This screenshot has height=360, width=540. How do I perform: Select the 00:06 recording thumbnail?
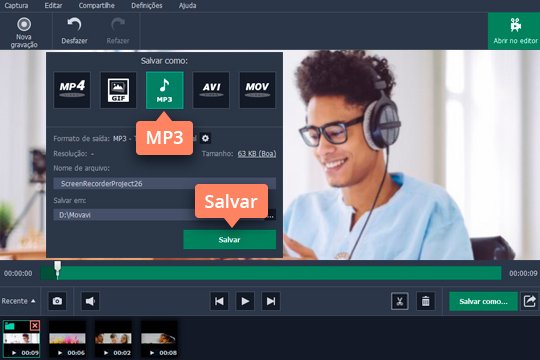pos(67,339)
